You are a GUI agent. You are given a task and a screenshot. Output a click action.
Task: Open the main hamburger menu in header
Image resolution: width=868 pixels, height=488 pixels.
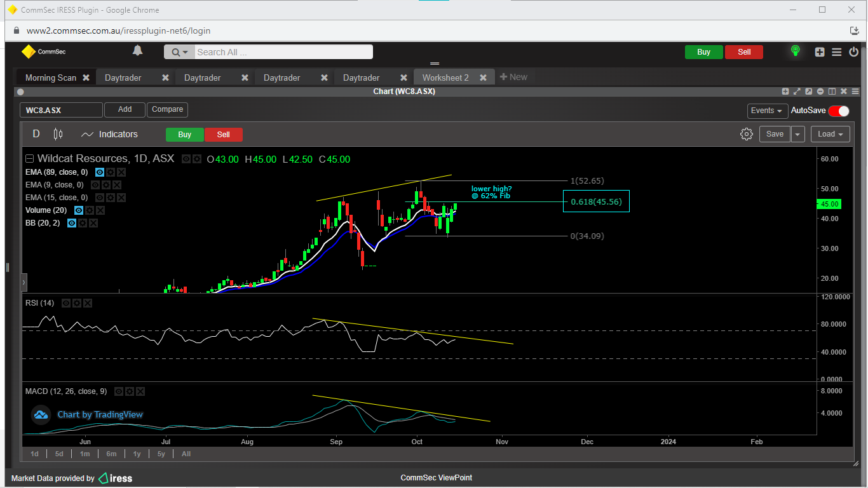coord(836,52)
